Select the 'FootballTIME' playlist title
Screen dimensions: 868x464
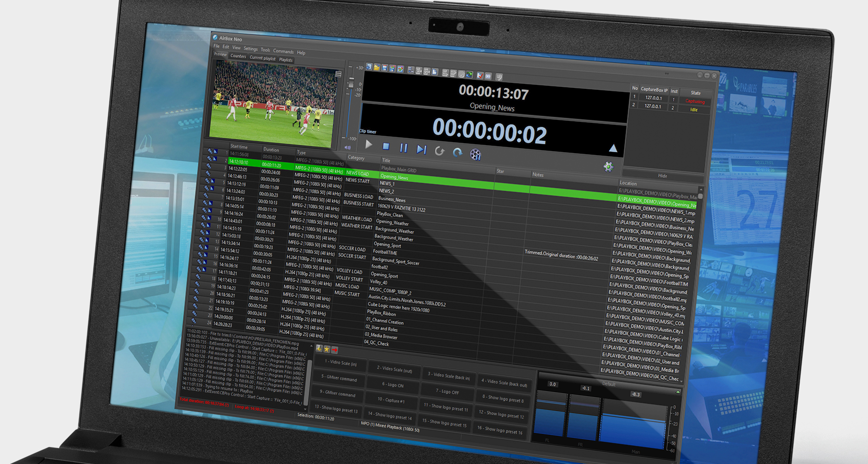tap(385, 252)
